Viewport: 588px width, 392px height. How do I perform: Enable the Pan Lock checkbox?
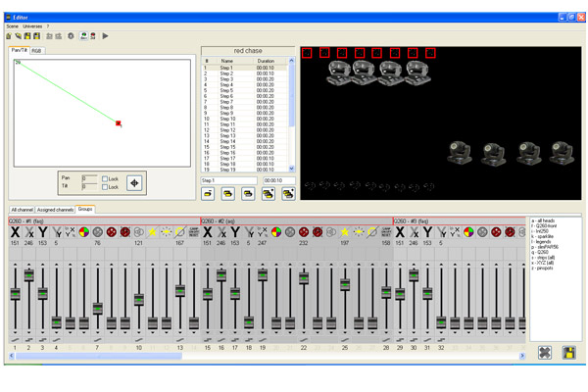pos(105,178)
